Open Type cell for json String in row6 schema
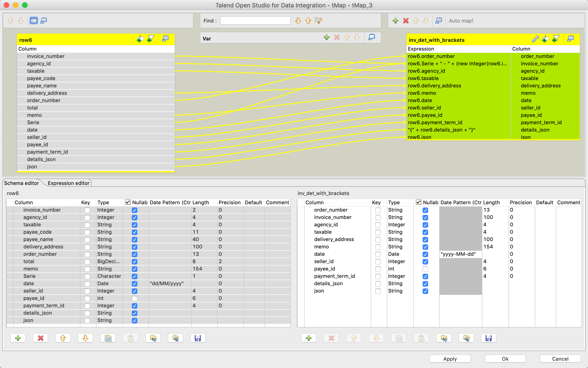This screenshot has width=588, height=368. click(x=109, y=320)
